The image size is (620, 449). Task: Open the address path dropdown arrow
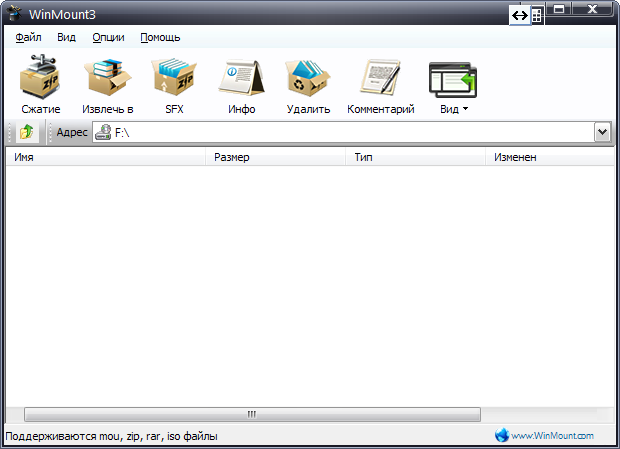click(x=602, y=132)
